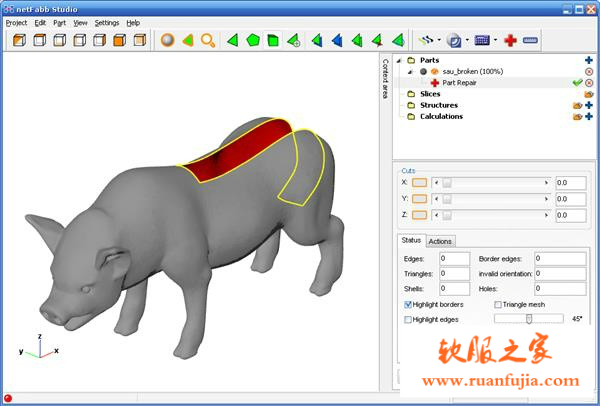
Task: Toggle the Y cut button
Action: [x=419, y=199]
